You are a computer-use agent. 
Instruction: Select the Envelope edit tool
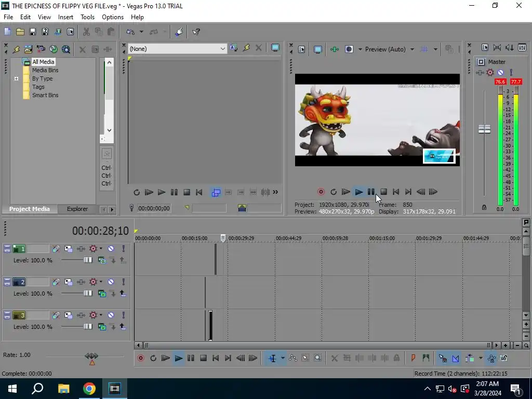click(293, 358)
